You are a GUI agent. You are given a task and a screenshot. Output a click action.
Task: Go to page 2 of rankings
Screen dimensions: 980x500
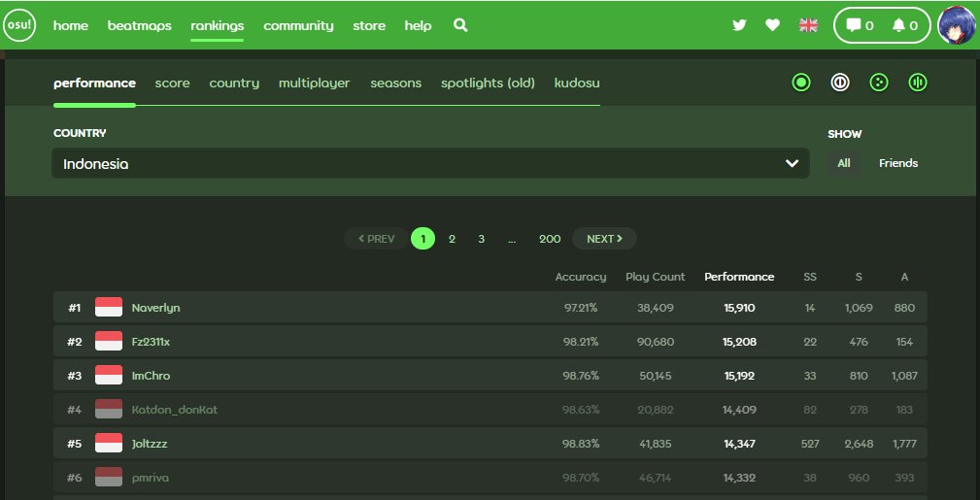click(x=452, y=239)
